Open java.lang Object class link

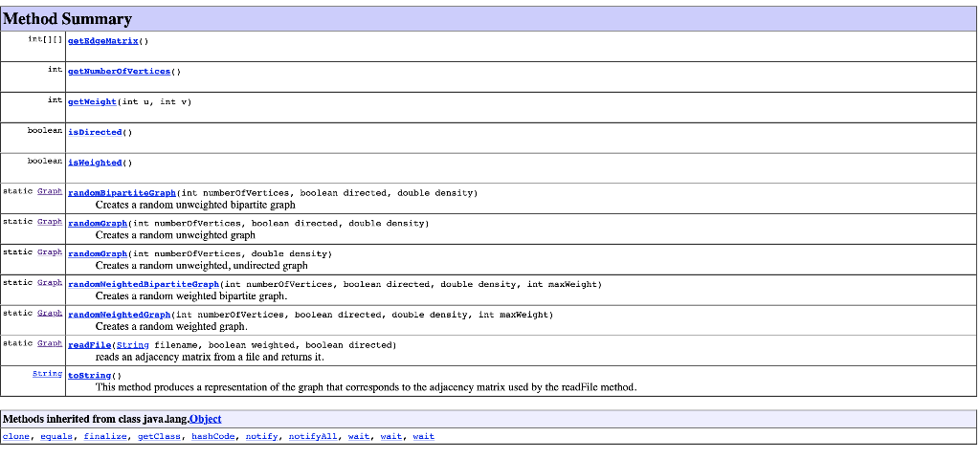(x=206, y=419)
